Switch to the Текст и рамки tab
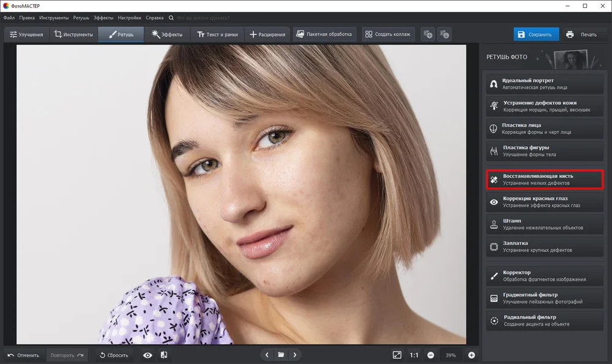Image resolution: width=612 pixels, height=364 pixels. 217,34
